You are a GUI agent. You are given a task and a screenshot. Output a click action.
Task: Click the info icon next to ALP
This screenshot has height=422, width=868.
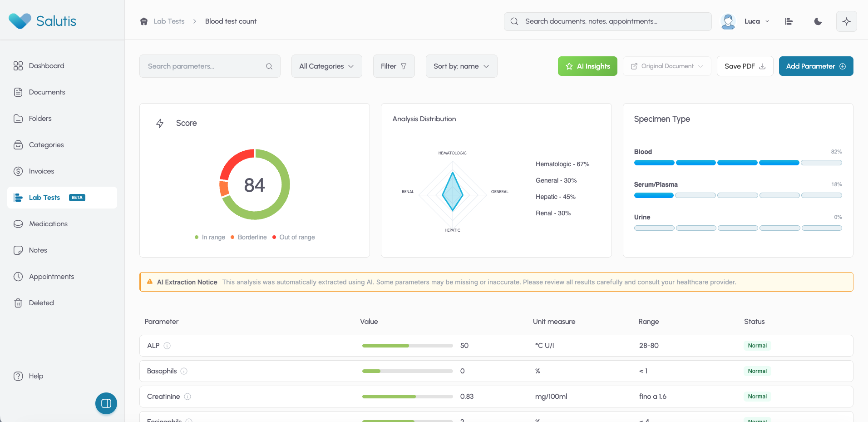(x=167, y=346)
